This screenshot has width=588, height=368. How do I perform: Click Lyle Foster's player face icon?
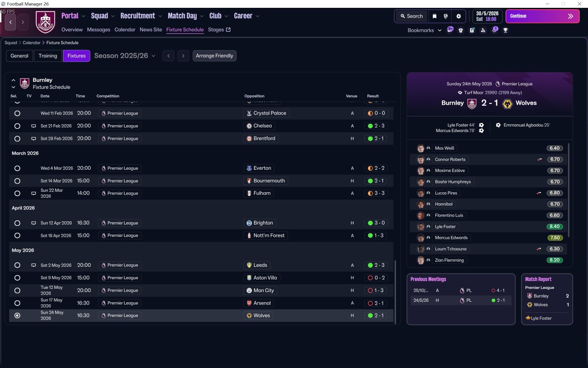click(x=420, y=227)
